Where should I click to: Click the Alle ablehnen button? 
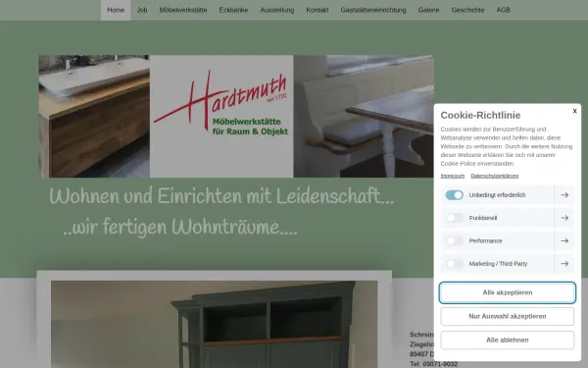point(507,340)
